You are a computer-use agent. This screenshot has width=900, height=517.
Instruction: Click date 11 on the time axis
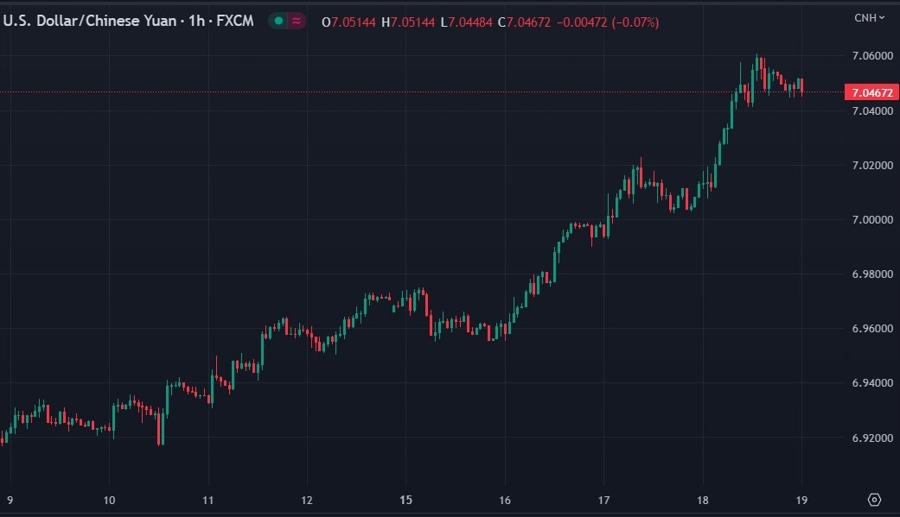[208, 500]
